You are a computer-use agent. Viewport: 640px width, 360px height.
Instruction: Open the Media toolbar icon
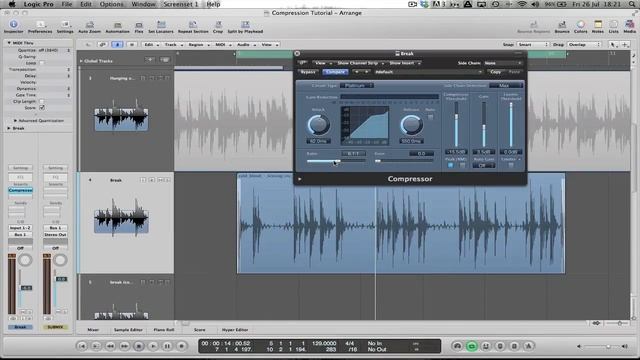[629, 27]
